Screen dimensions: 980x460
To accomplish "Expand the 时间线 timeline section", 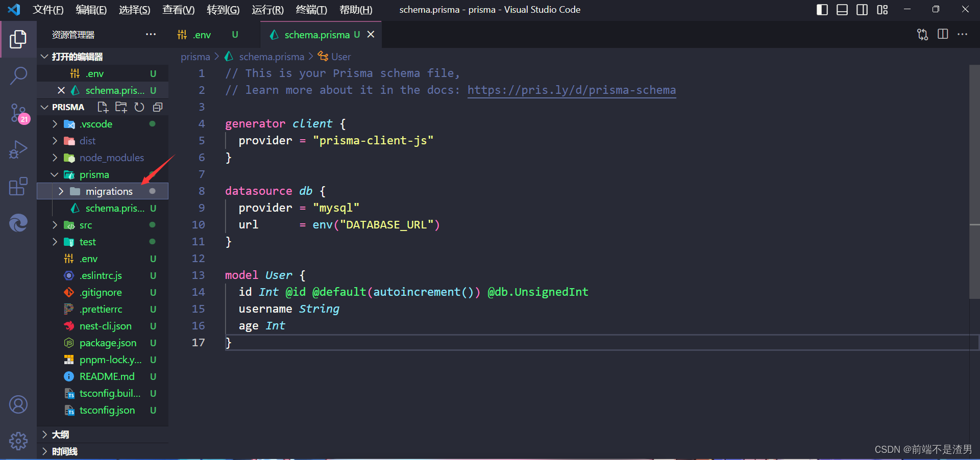I will [102, 451].
